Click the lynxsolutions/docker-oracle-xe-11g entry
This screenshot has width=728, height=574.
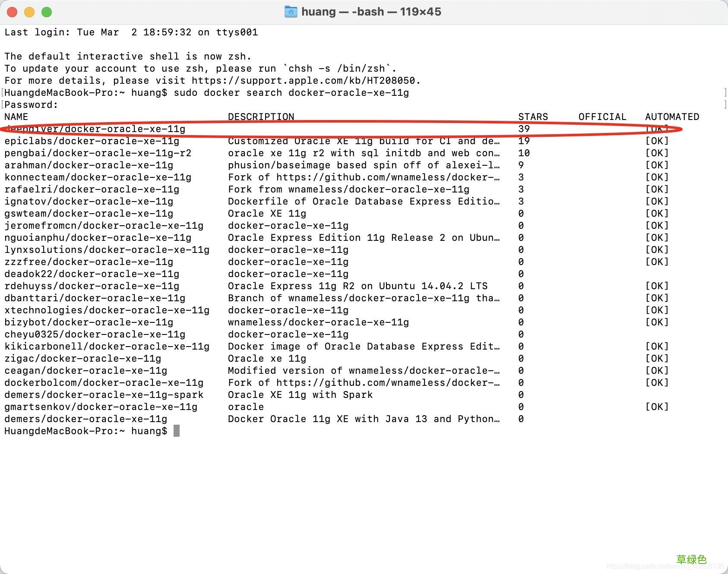(107, 250)
